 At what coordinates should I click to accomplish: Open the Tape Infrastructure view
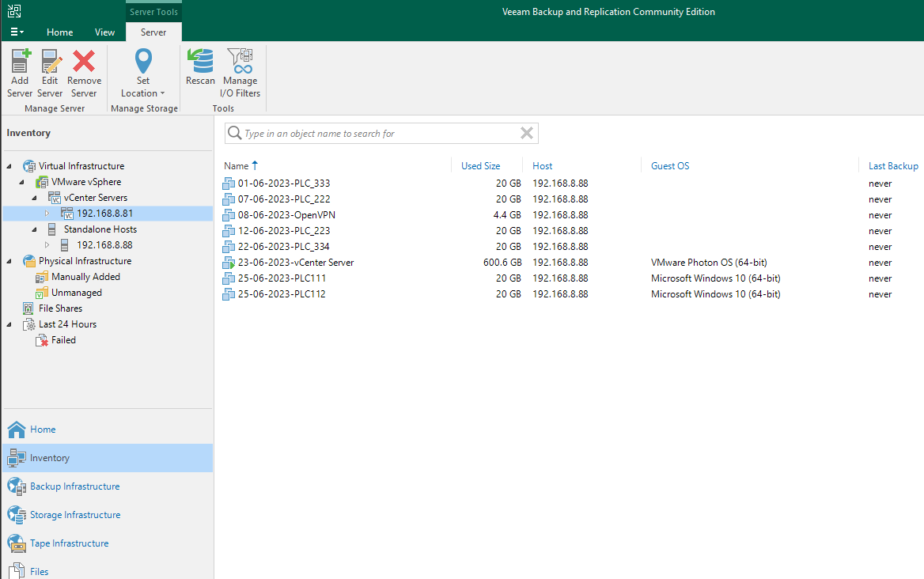pos(71,543)
